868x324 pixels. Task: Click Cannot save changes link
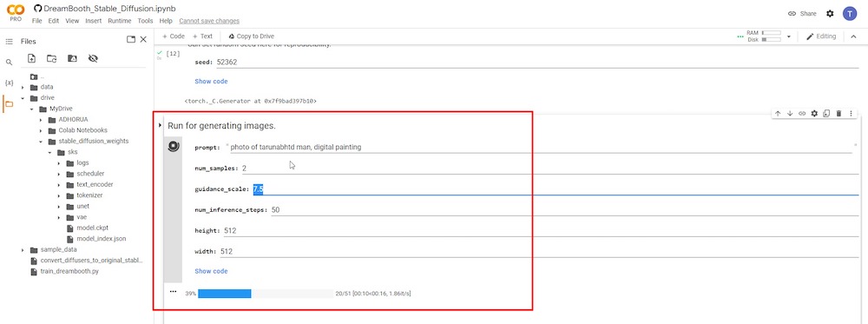pos(209,21)
